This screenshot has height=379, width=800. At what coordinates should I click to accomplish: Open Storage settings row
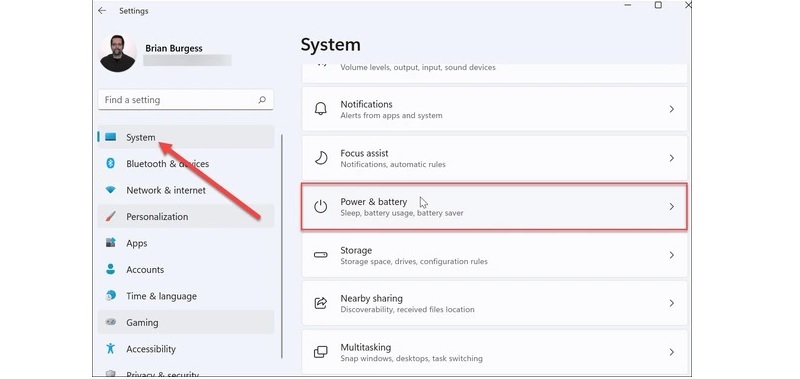(x=494, y=255)
